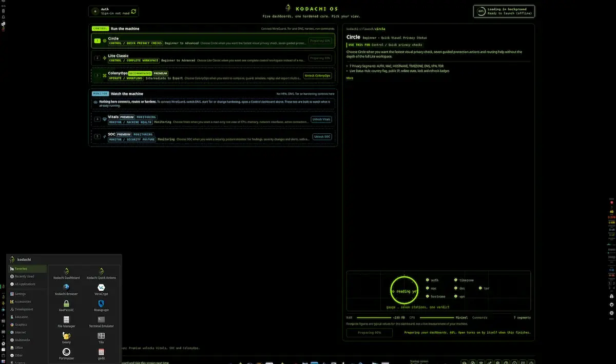Select the Circle dashboard row
The image size is (616, 364).
(213, 41)
